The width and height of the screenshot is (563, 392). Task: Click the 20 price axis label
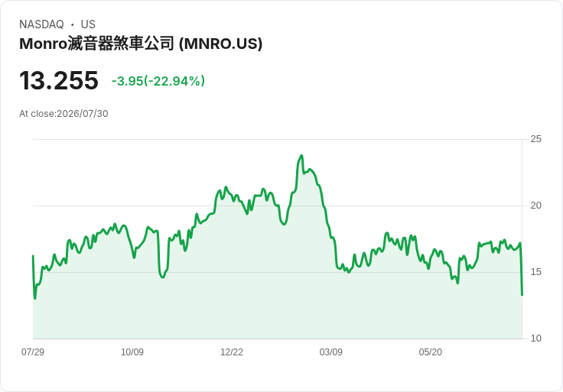pos(535,206)
